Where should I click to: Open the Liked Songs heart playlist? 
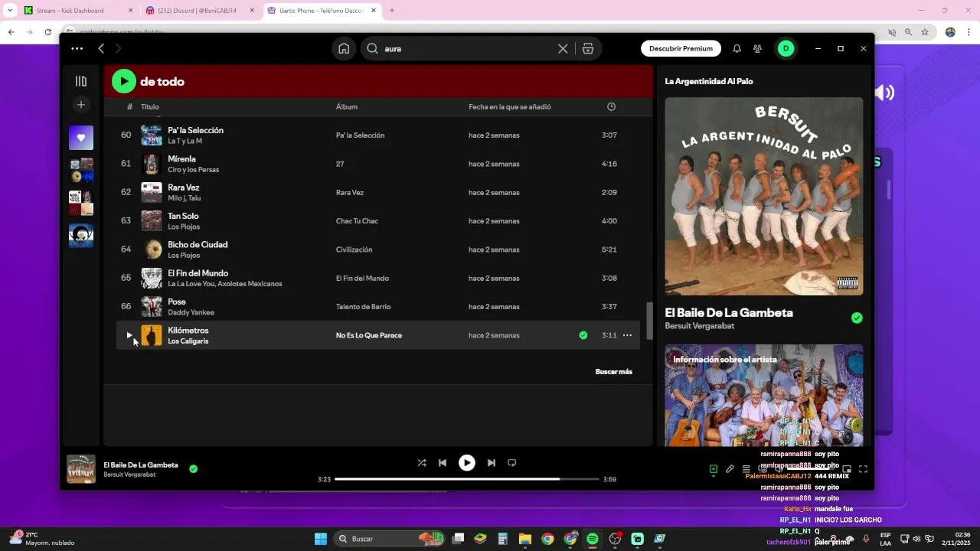[81, 138]
